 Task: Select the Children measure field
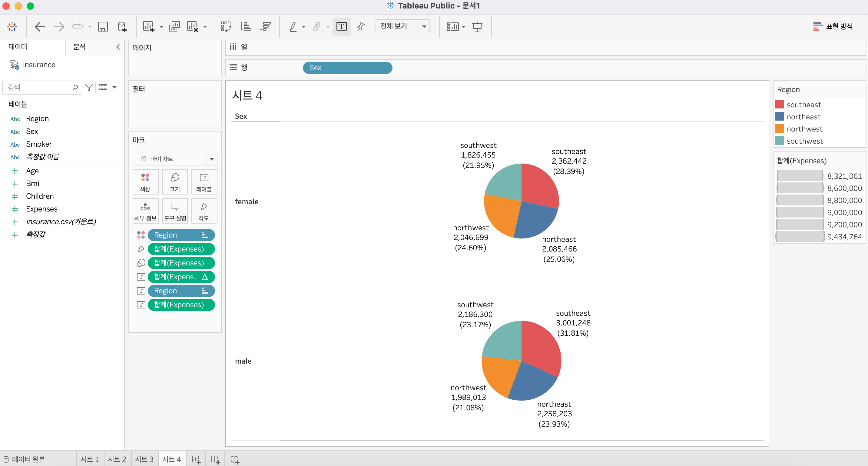[40, 196]
